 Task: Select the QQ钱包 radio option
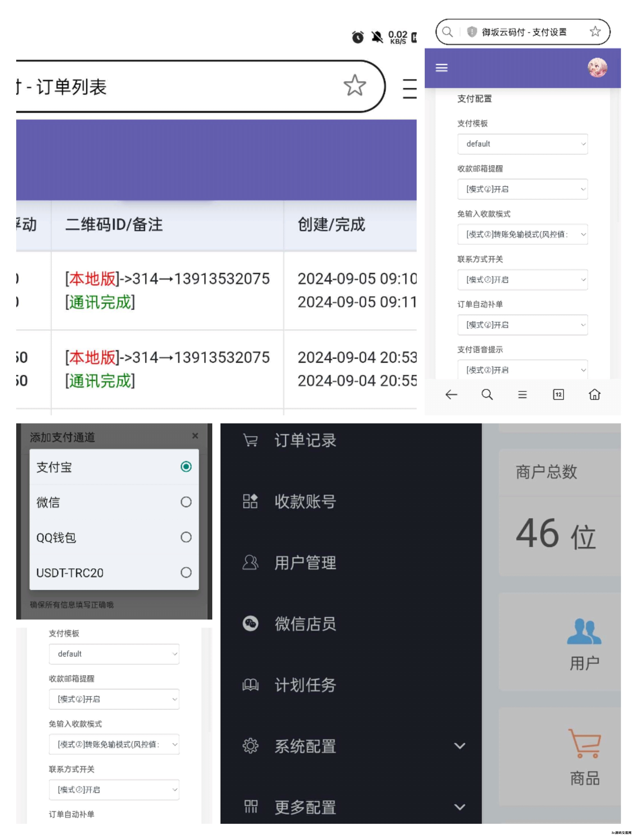click(x=186, y=537)
